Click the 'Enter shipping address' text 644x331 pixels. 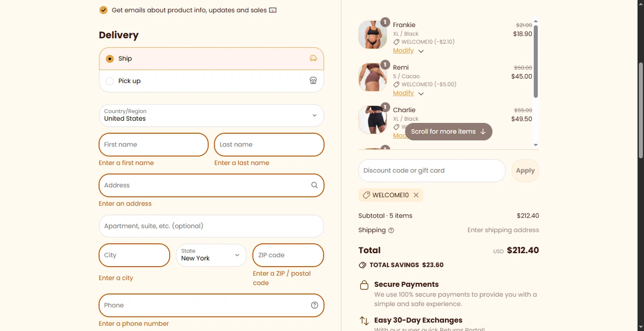coord(503,230)
